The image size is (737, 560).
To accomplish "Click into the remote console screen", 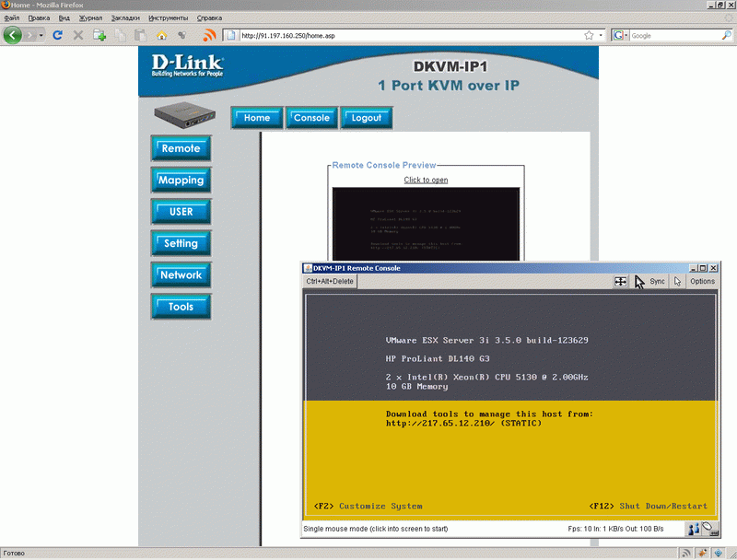I will coord(511,406).
